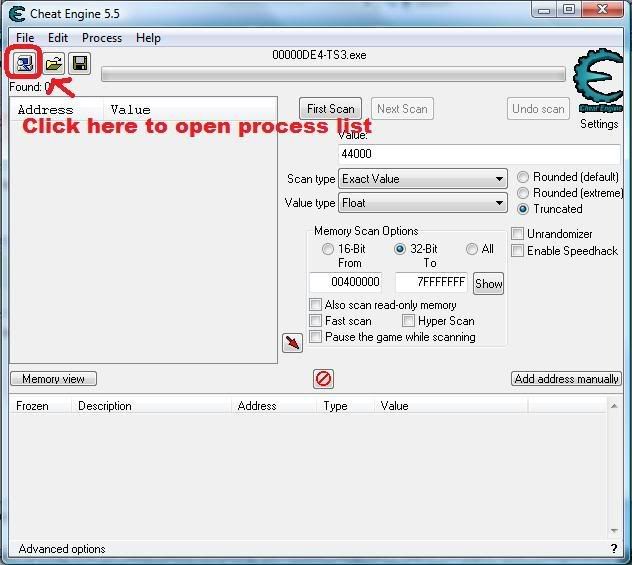The width and height of the screenshot is (632, 565).
Task: Maximize the Cheat Engine window
Action: pos(569,10)
